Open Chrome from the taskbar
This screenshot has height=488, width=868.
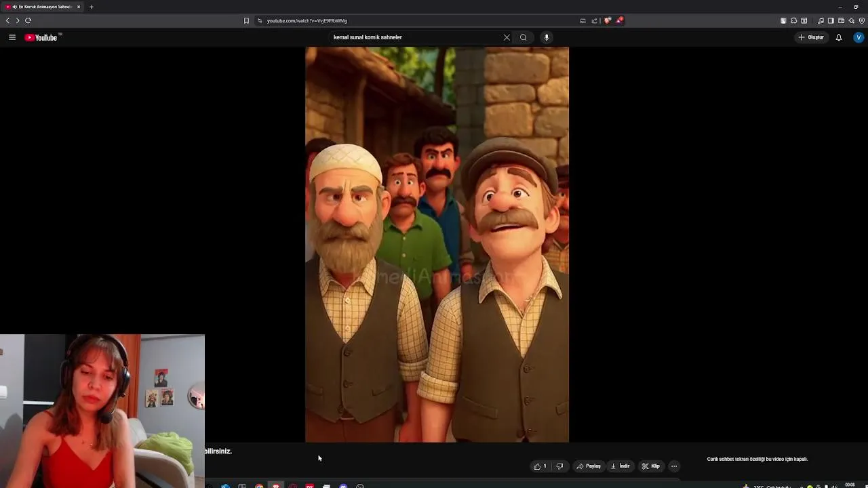(x=259, y=486)
